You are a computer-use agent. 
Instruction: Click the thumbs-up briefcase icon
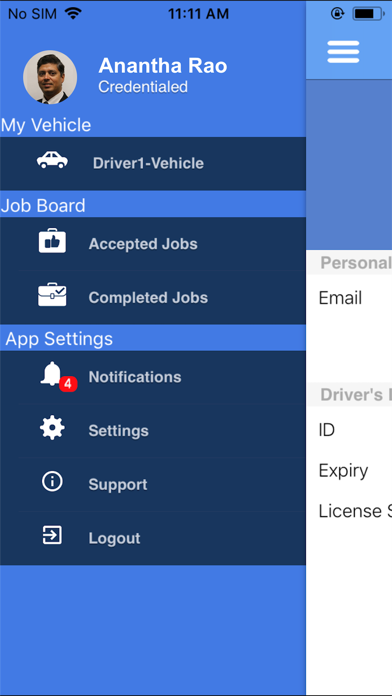(52, 241)
